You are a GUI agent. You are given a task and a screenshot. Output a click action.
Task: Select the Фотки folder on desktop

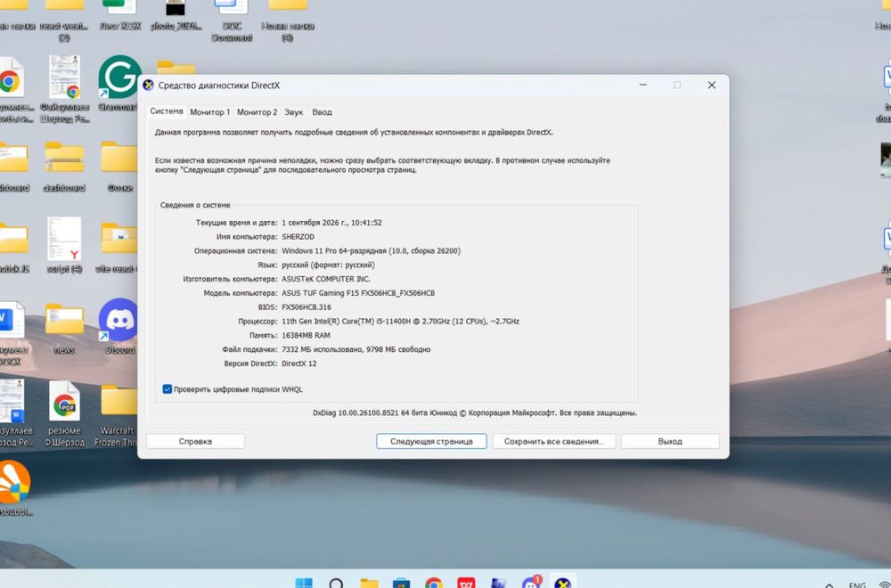click(120, 166)
